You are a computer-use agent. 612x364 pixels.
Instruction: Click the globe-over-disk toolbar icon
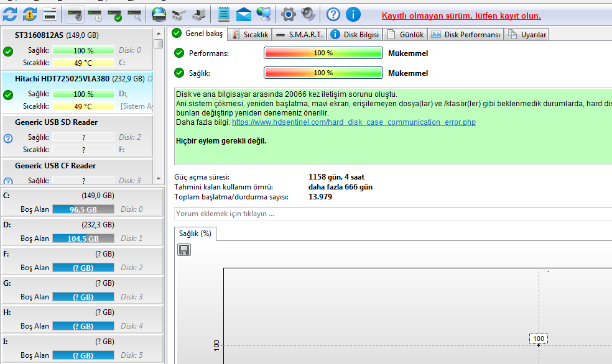point(159,15)
